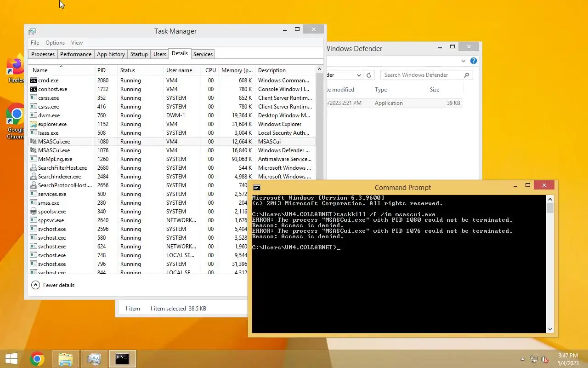Launch Chrome from the taskbar
The height and width of the screenshot is (368, 588).
[37, 359]
